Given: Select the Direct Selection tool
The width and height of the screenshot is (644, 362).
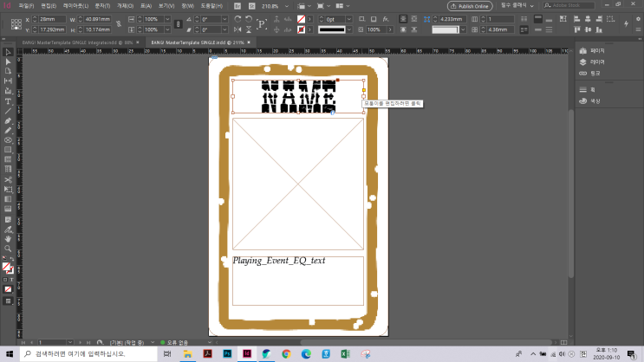Looking at the screenshot, I should (x=8, y=61).
